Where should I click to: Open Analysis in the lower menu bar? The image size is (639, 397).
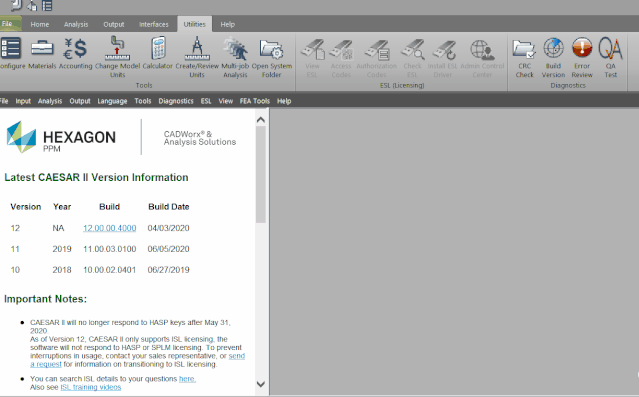[50, 101]
